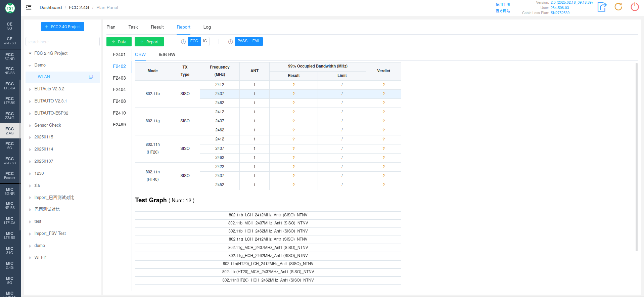
Task: Open the 6dB BW sub-tab
Action: pyautogui.click(x=167, y=54)
